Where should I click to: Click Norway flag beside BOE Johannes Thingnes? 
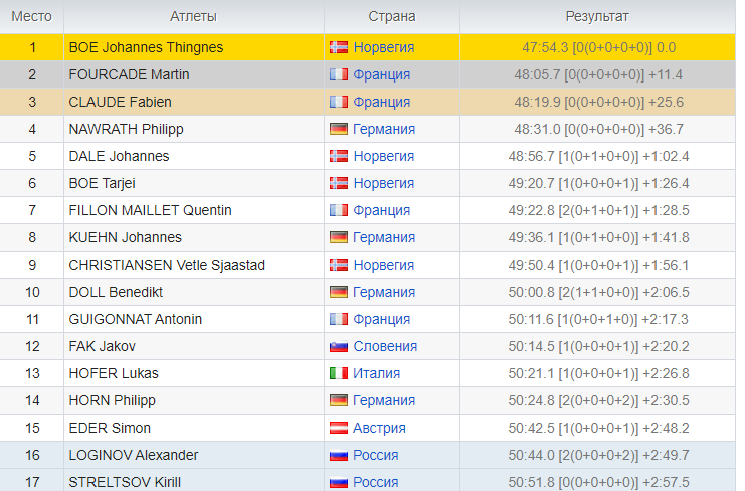[338, 47]
